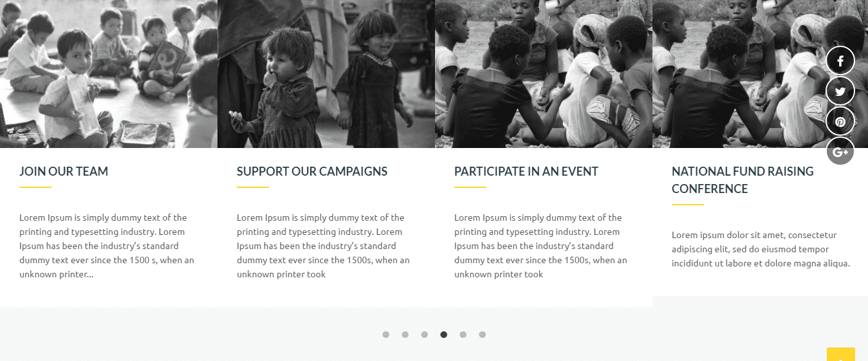Click the classroom children photo thumbnail

[x=109, y=74]
